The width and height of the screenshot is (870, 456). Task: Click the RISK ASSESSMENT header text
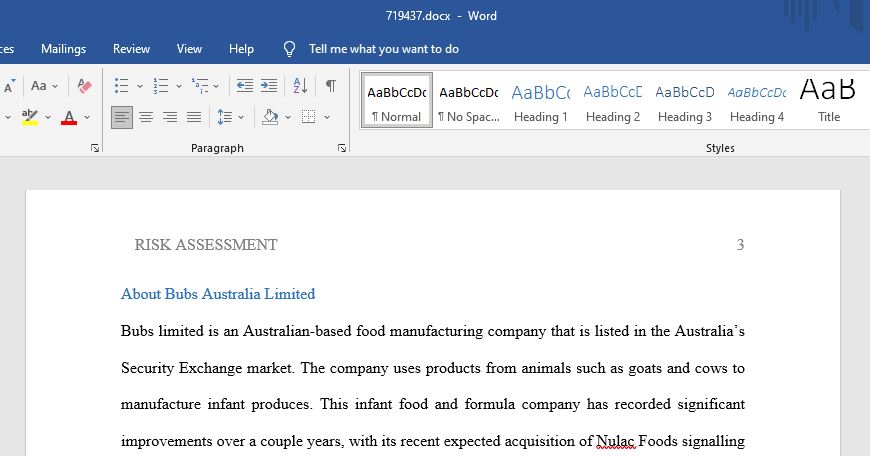tap(206, 245)
